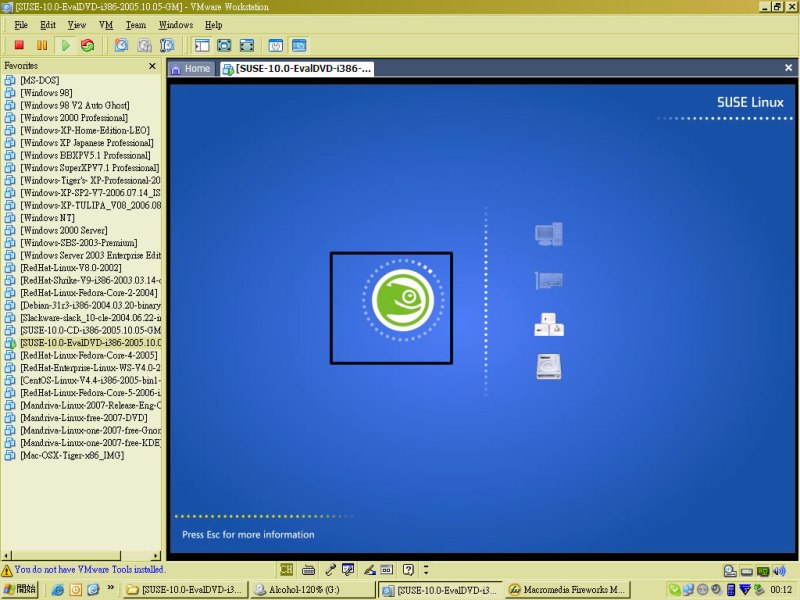Click the Snapshot Manager toolbar icon
800x600 pixels.
coord(167,45)
